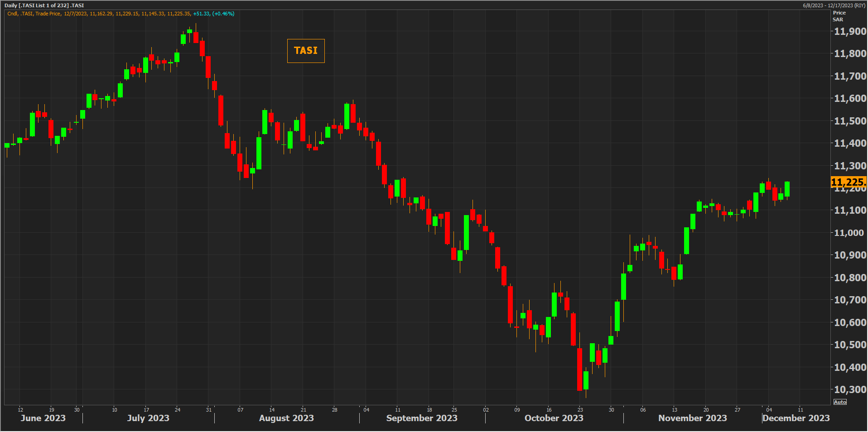This screenshot has height=432, width=868.
Task: Select October 2023 on the time axis
Action: point(554,418)
